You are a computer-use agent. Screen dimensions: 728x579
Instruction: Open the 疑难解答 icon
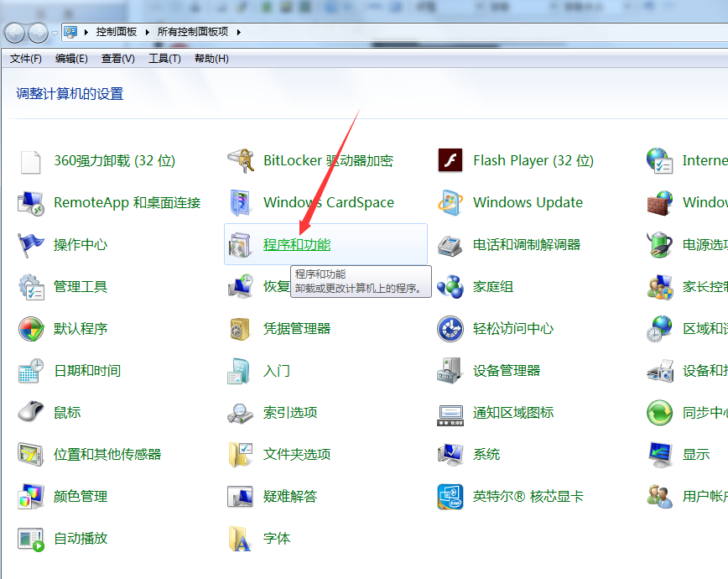[x=240, y=496]
